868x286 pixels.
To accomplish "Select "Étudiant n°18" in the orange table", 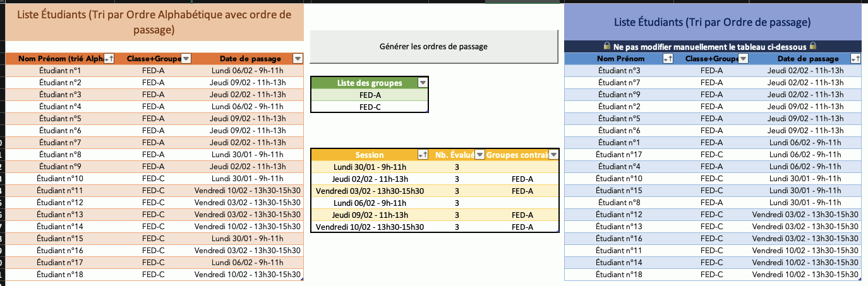I will [x=59, y=274].
